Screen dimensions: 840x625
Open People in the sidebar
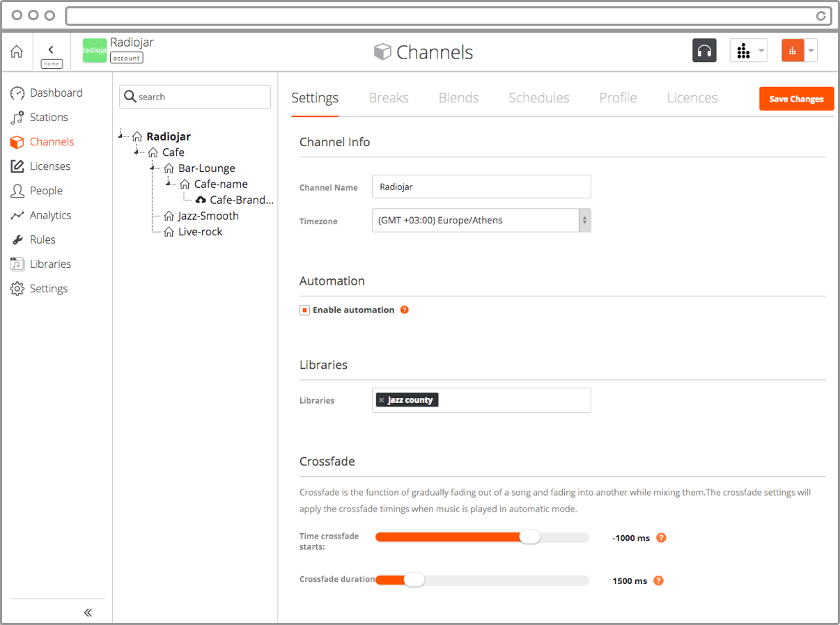click(x=46, y=190)
